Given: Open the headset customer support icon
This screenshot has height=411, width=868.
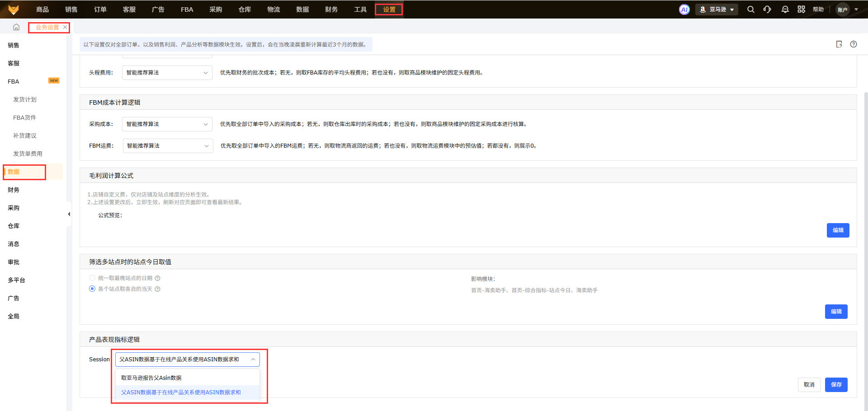Looking at the screenshot, I should (x=767, y=9).
